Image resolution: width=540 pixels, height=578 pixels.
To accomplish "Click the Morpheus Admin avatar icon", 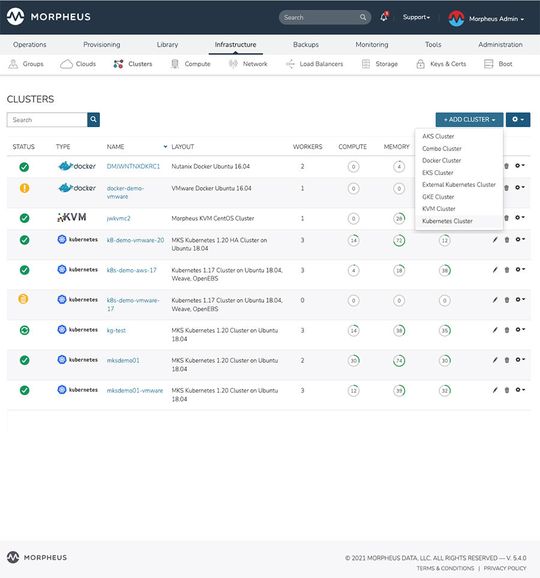I will 456,18.
